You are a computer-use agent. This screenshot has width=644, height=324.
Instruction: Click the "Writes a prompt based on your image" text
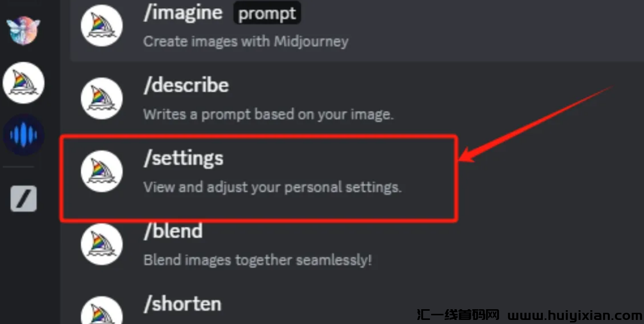(x=268, y=114)
